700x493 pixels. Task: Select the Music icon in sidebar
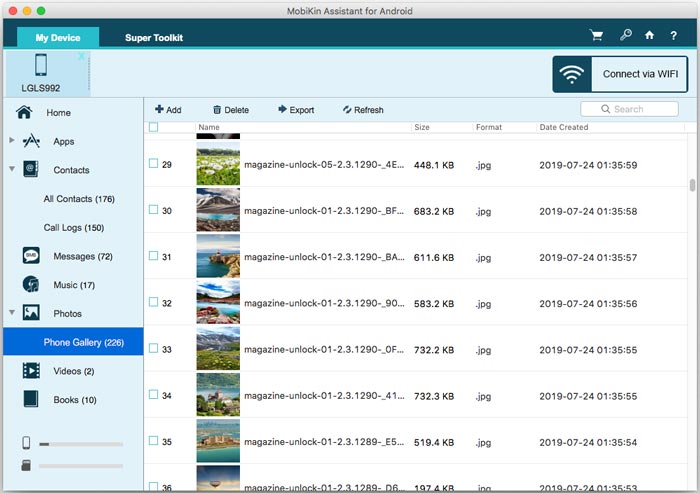(x=31, y=285)
